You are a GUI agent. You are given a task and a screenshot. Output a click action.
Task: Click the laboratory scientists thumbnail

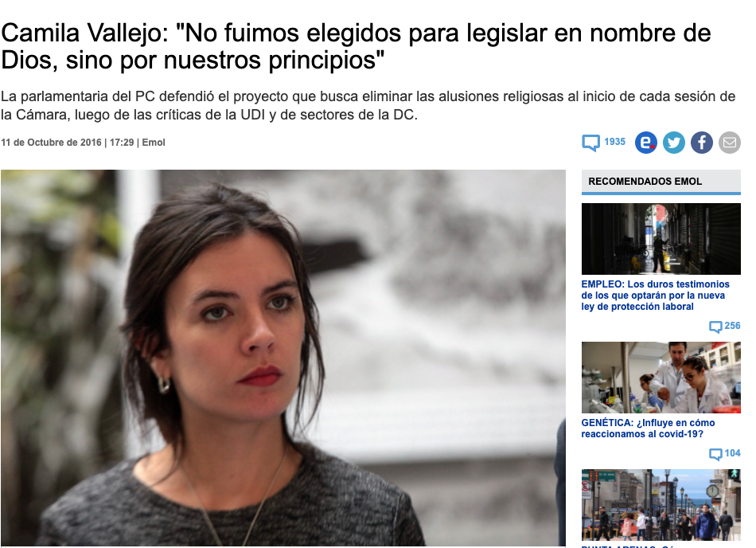[x=661, y=378]
